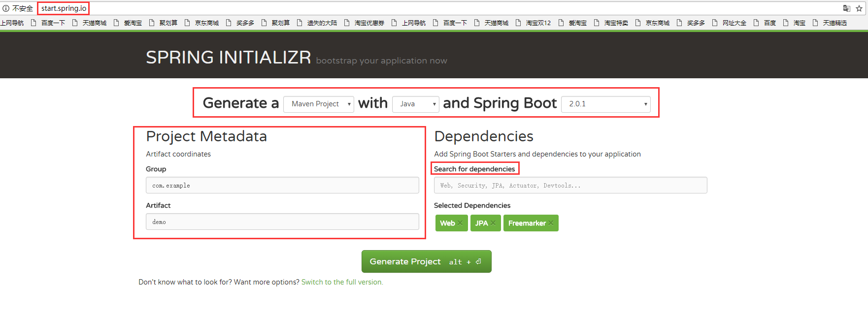868x320 pixels.
Task: Click the Artifact coordinates text
Action: click(x=178, y=154)
